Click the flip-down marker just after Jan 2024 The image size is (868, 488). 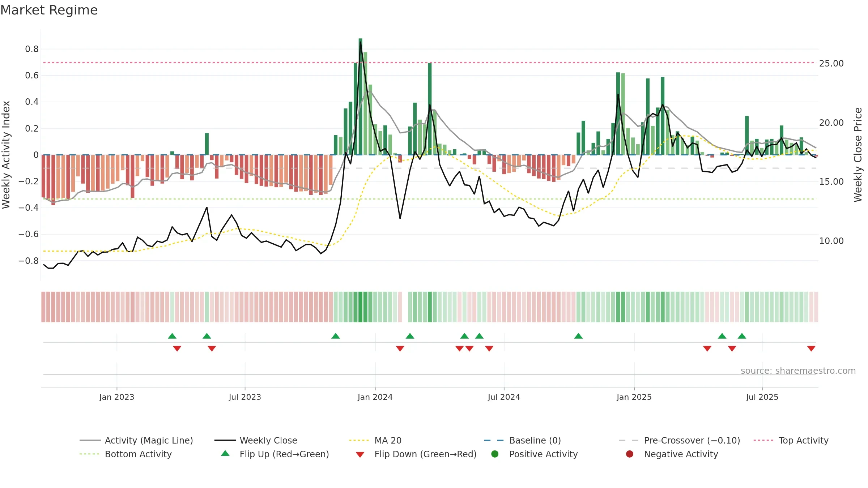(x=400, y=348)
